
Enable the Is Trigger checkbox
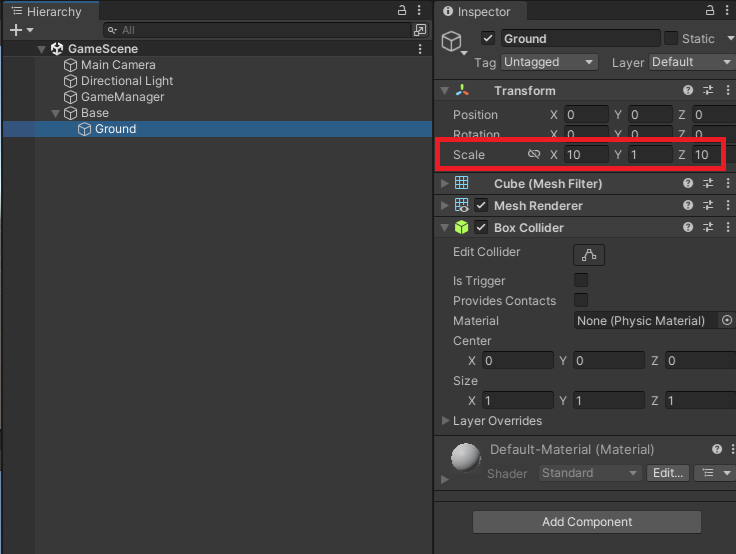pyautogui.click(x=580, y=281)
